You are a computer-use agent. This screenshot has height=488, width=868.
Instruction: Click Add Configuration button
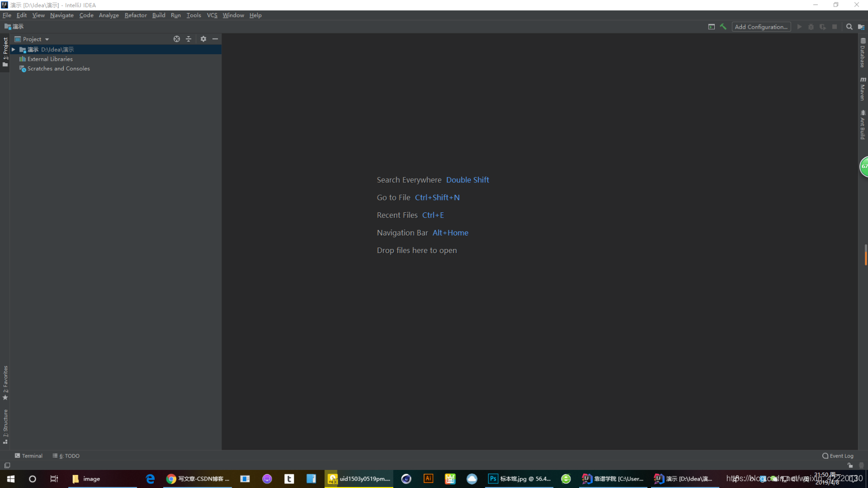pos(761,27)
